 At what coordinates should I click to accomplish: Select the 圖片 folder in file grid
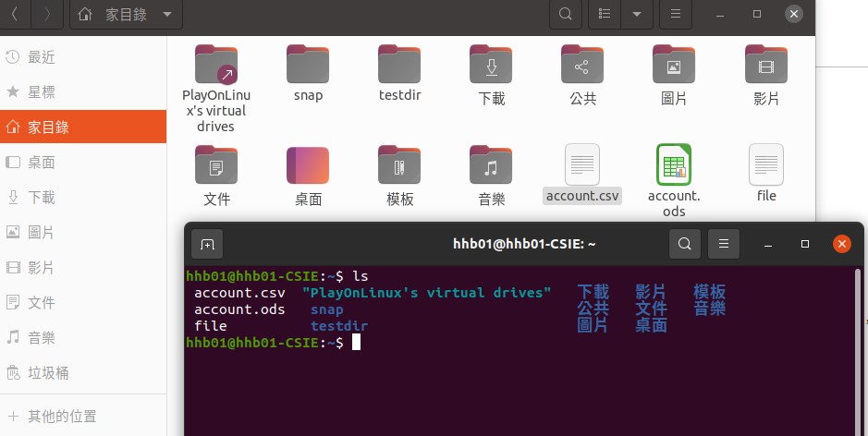pyautogui.click(x=674, y=64)
